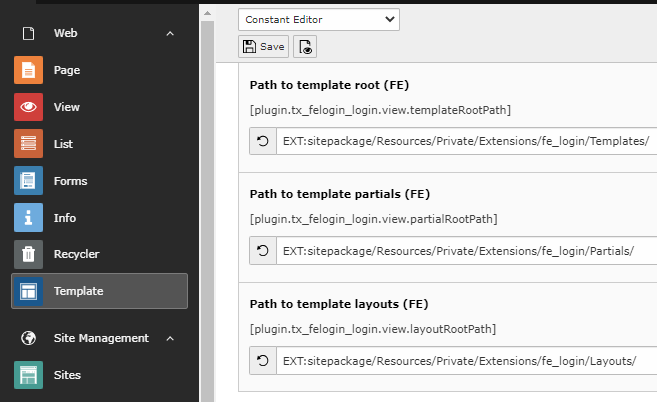Collapse the Site Management group
This screenshot has height=402, width=657.
click(170, 338)
